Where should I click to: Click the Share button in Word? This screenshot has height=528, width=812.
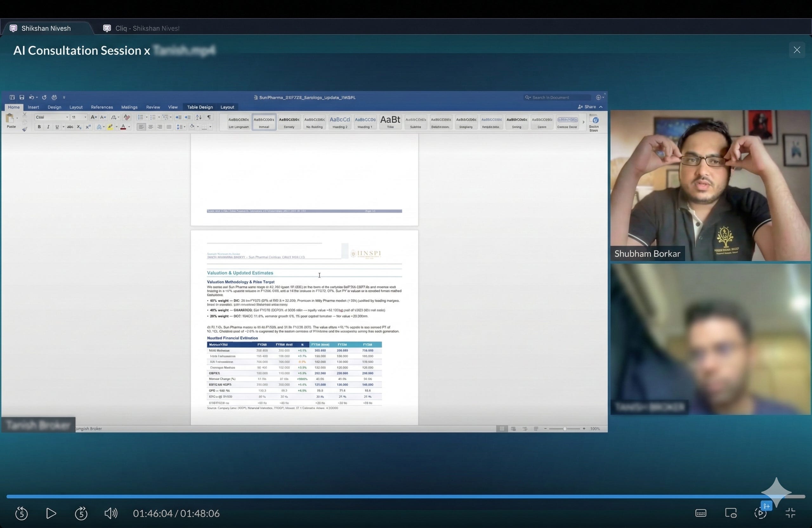pos(587,107)
